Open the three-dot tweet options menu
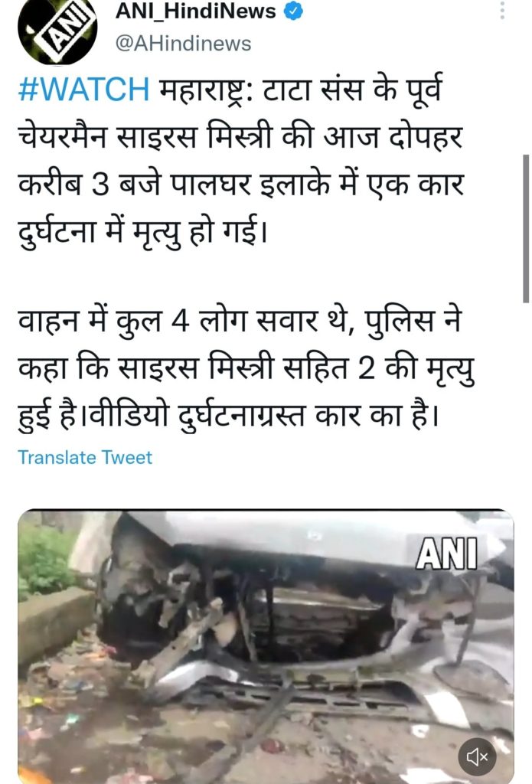The width and height of the screenshot is (532, 784). (x=502, y=10)
